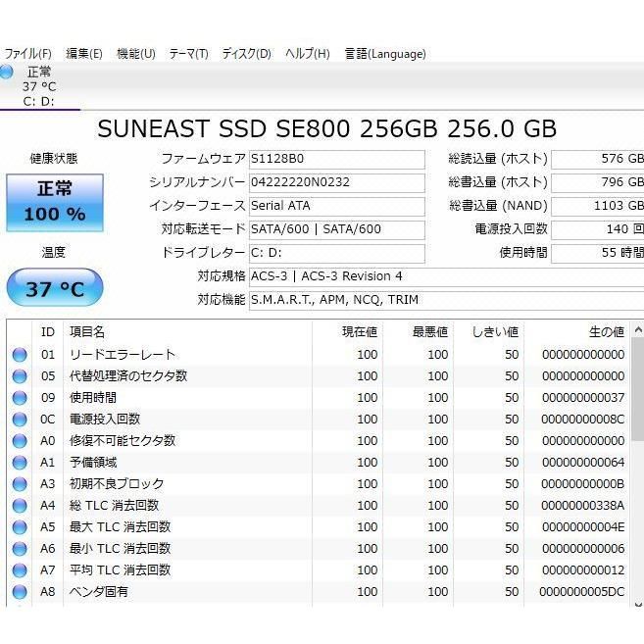The width and height of the screenshot is (644, 644).
Task: Click status icon for 09 使用時間
Action: 20,398
